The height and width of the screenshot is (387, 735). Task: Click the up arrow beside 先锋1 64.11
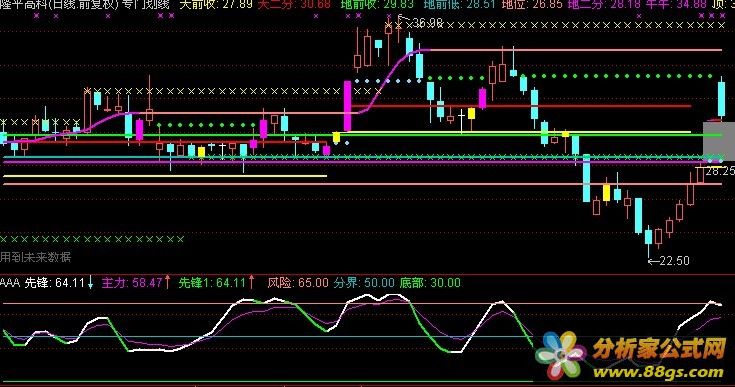(x=251, y=282)
